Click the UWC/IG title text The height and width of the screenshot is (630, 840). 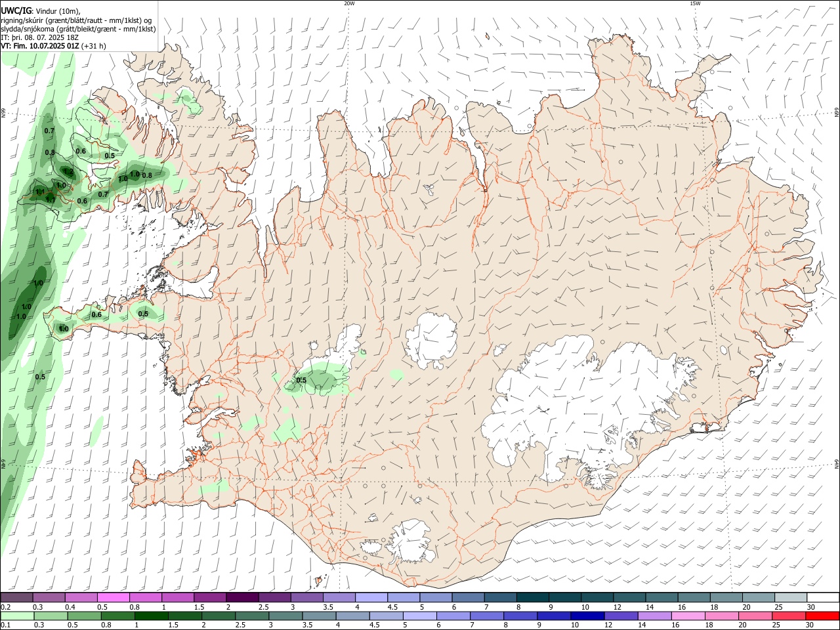click(x=16, y=10)
